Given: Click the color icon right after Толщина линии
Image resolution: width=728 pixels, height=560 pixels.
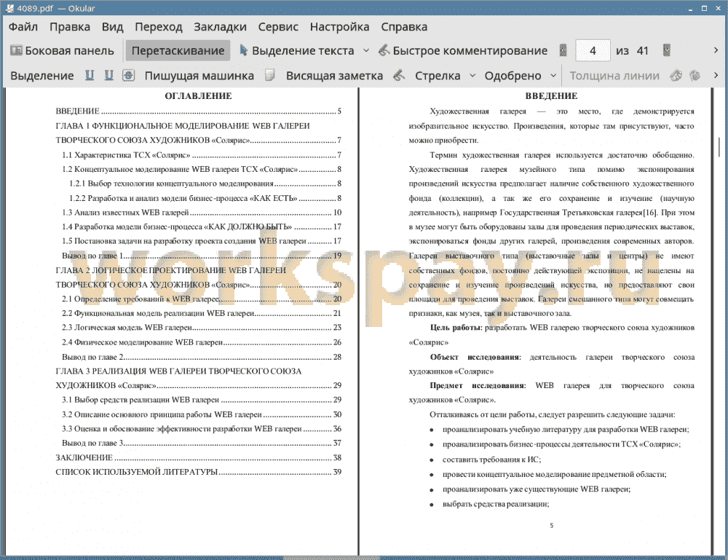Looking at the screenshot, I should point(676,75).
